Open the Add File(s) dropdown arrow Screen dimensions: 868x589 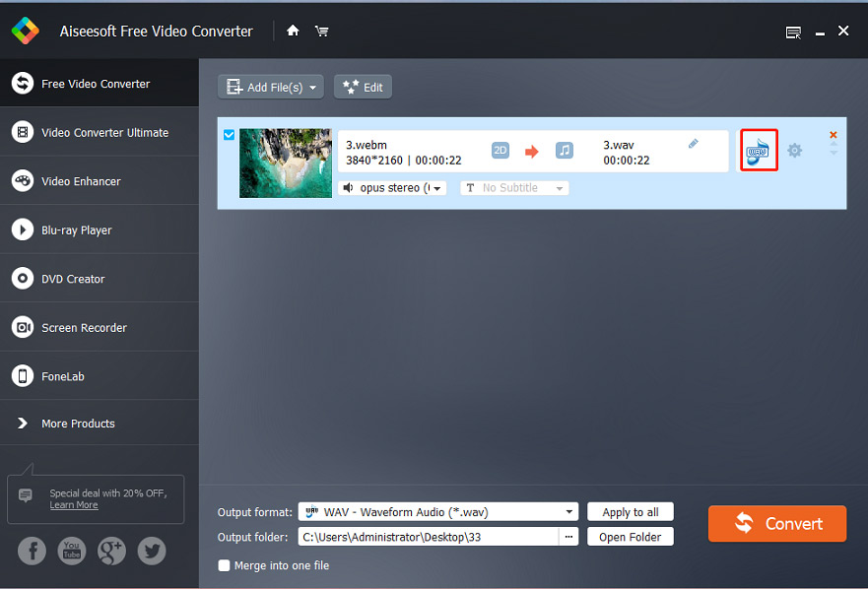click(x=313, y=88)
